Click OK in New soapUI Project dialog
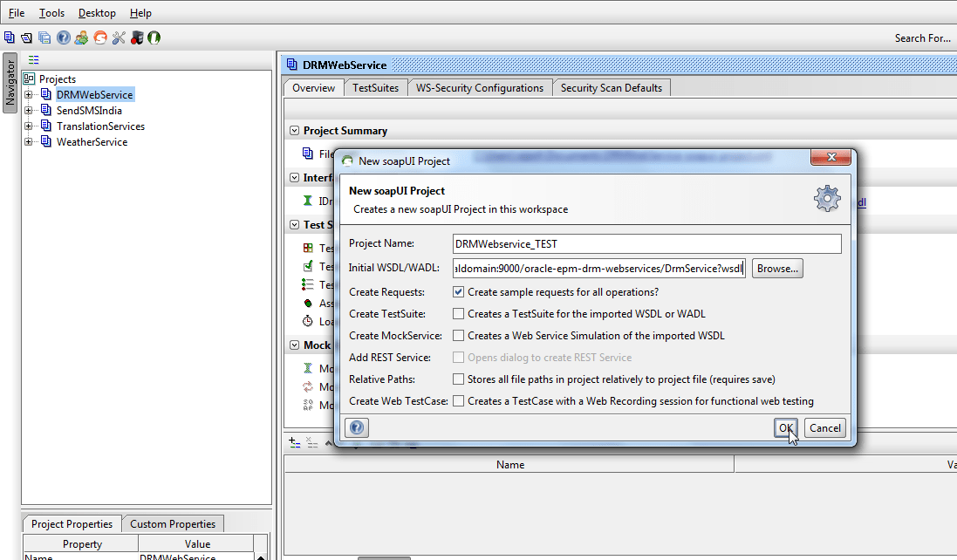957x560 pixels. pyautogui.click(x=785, y=428)
